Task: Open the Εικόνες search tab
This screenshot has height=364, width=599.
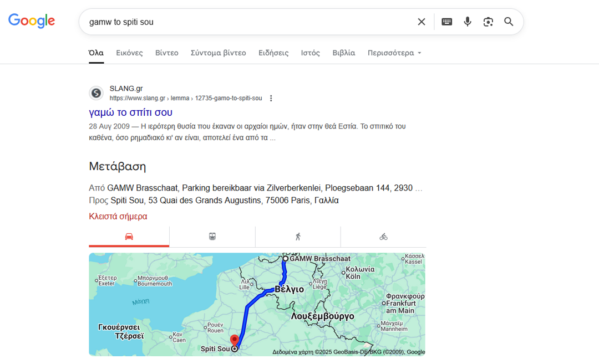Action: pyautogui.click(x=129, y=53)
